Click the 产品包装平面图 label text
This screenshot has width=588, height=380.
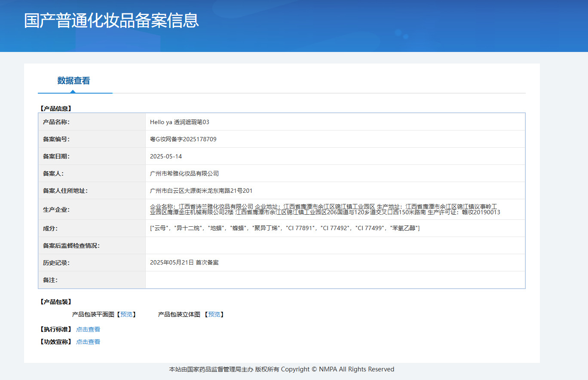[93, 315]
